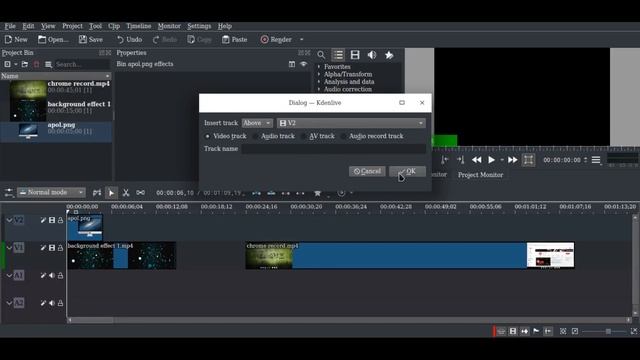Adjust the timeline zoom slider

click(x=608, y=331)
